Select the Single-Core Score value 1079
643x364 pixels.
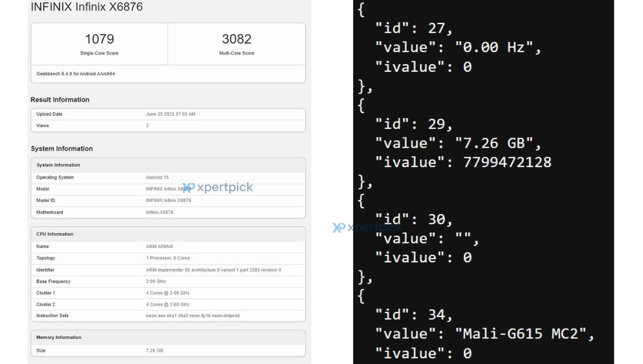99,39
